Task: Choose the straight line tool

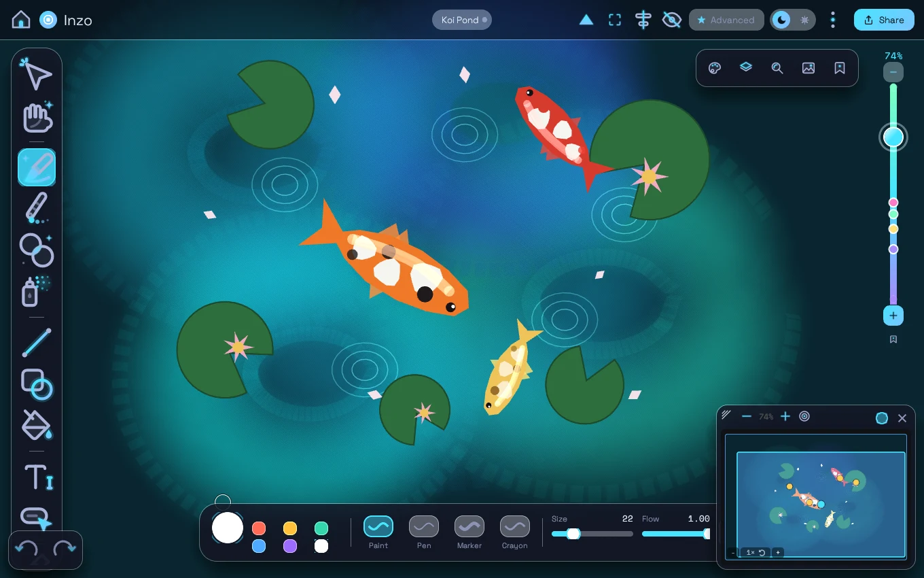Action: [x=37, y=342]
